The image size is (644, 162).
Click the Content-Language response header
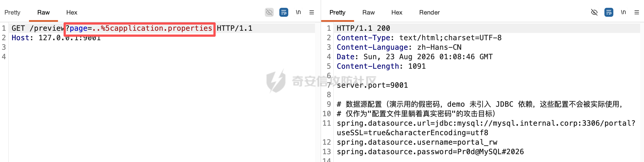[x=399, y=47]
